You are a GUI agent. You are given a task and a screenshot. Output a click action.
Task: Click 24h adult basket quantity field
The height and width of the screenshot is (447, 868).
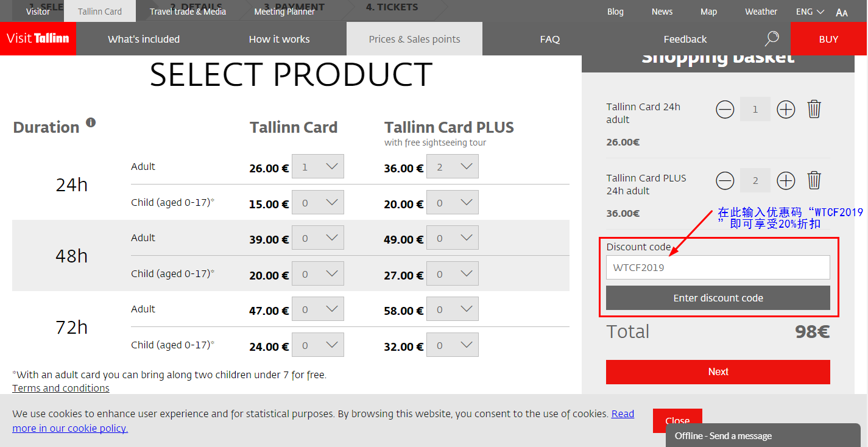[x=755, y=110]
